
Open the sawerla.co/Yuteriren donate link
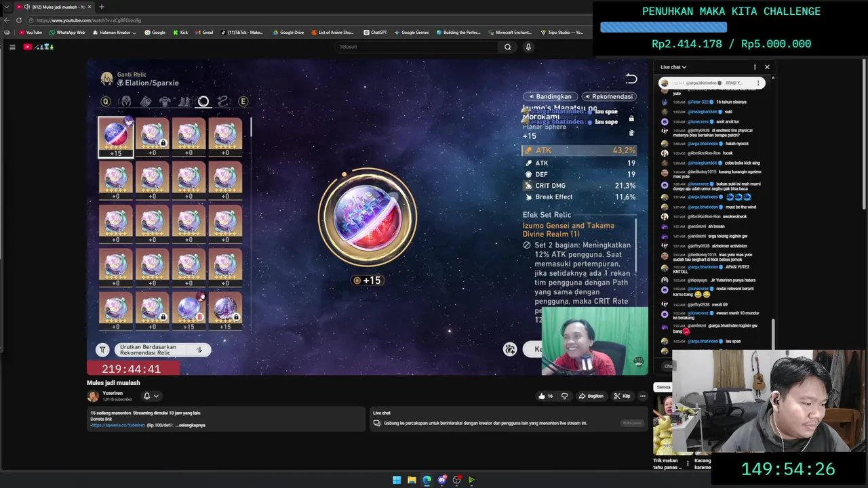click(118, 425)
